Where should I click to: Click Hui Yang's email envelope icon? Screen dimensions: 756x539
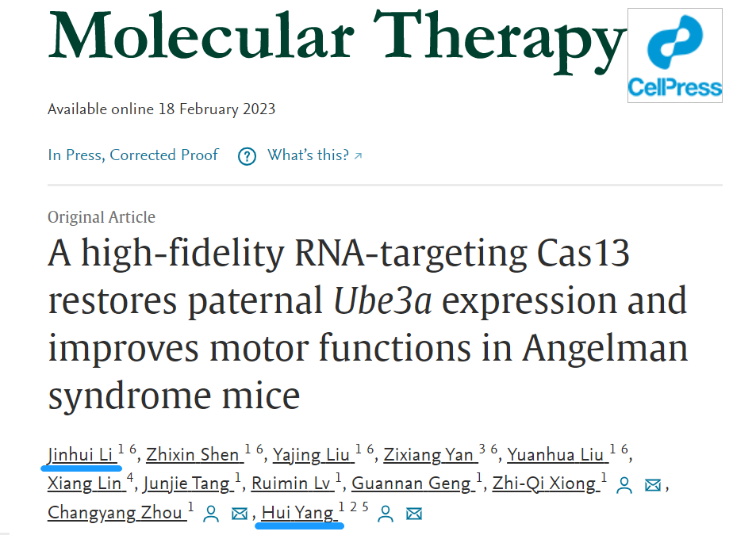coord(413,514)
